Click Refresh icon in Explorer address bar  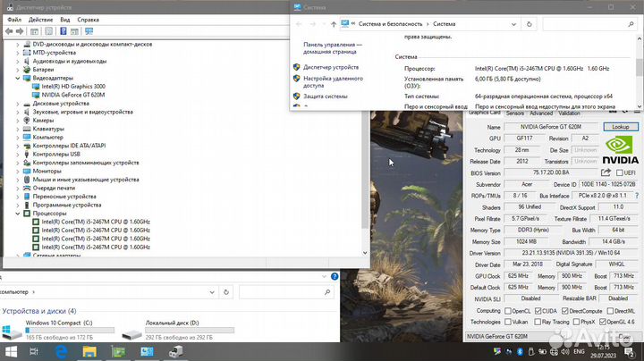[x=226, y=292]
